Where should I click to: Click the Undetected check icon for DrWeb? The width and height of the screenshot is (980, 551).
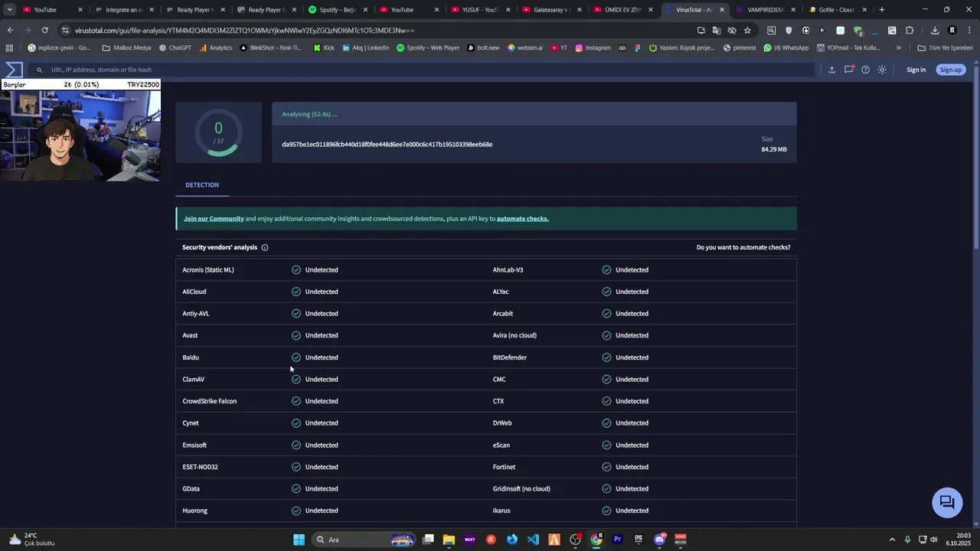pyautogui.click(x=606, y=423)
